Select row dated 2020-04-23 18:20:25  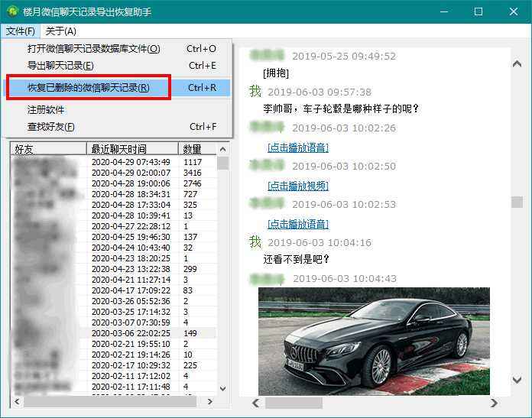114,258
